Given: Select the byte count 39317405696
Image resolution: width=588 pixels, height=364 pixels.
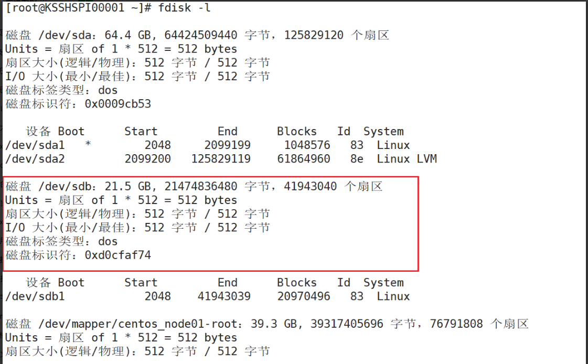Looking at the screenshot, I should pyautogui.click(x=347, y=324).
